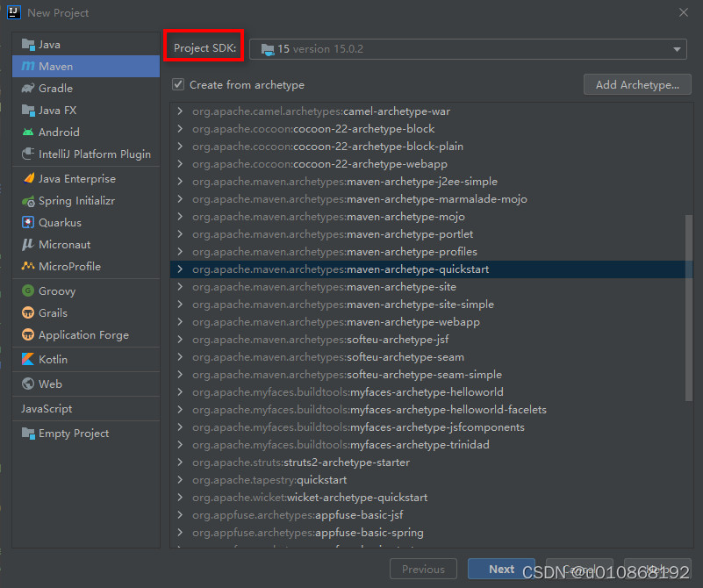Click the Next button
The height and width of the screenshot is (588, 703).
point(501,569)
